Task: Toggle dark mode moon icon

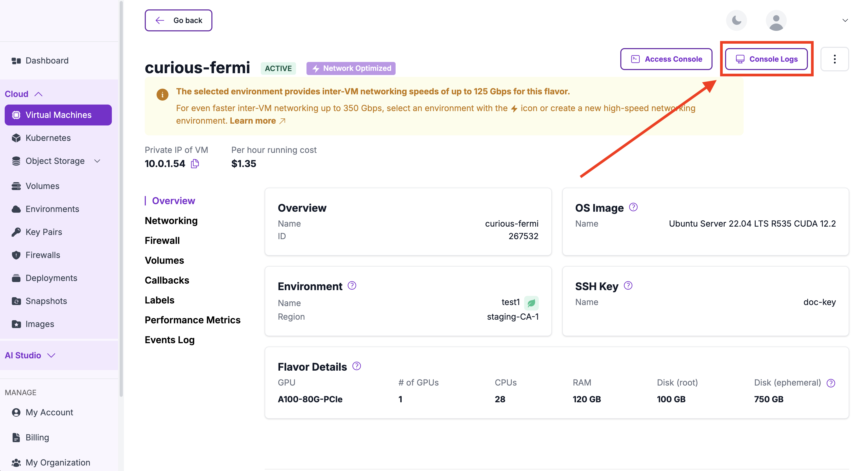Action: pos(736,20)
